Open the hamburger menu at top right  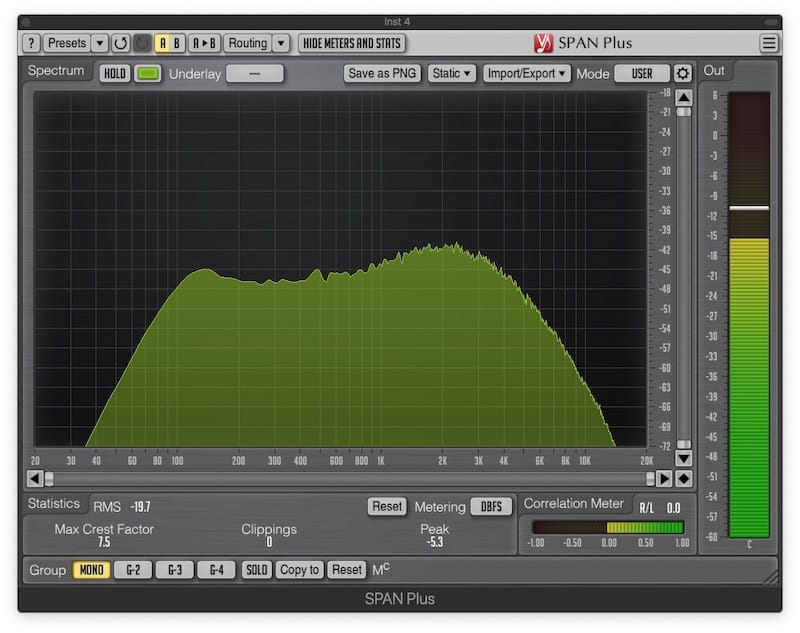tap(769, 43)
